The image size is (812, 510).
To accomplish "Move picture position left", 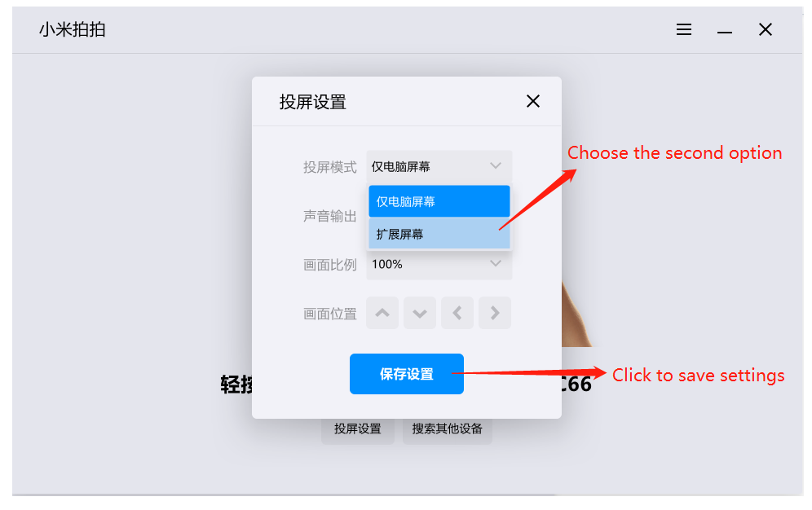I will click(457, 313).
